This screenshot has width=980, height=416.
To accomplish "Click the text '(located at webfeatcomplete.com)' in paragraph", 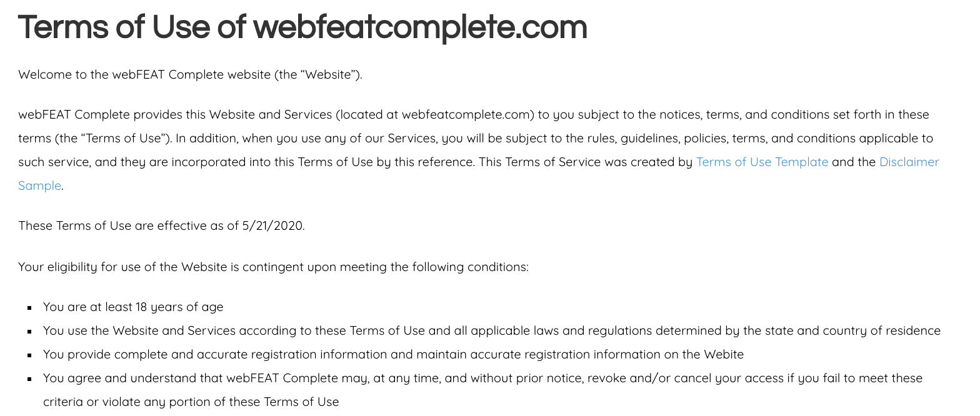I will click(x=435, y=114).
